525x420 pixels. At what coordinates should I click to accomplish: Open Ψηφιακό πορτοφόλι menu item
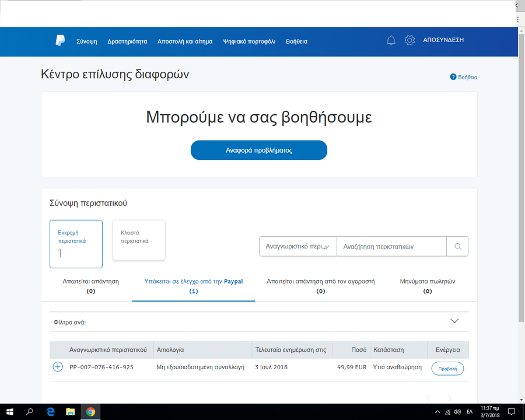pyautogui.click(x=249, y=41)
